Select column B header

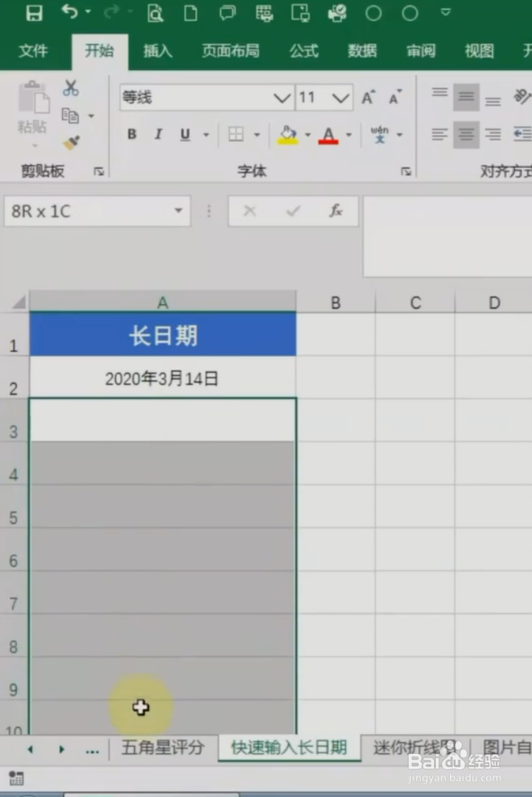click(x=336, y=303)
